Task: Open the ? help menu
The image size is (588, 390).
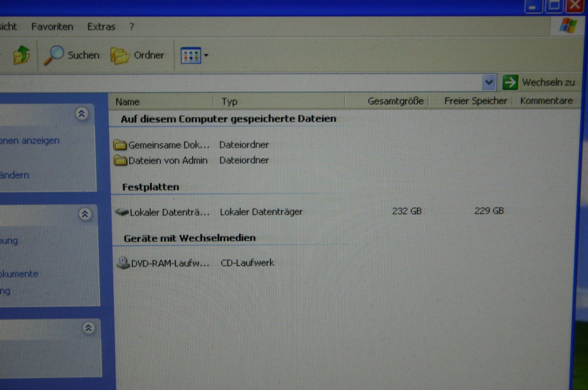Action: pyautogui.click(x=132, y=26)
